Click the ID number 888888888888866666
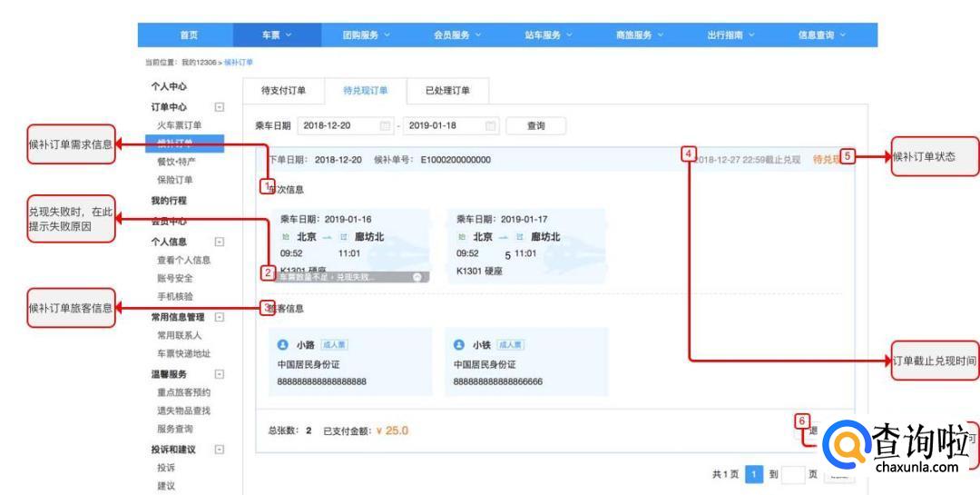This screenshot has width=980, height=495. coord(498,381)
